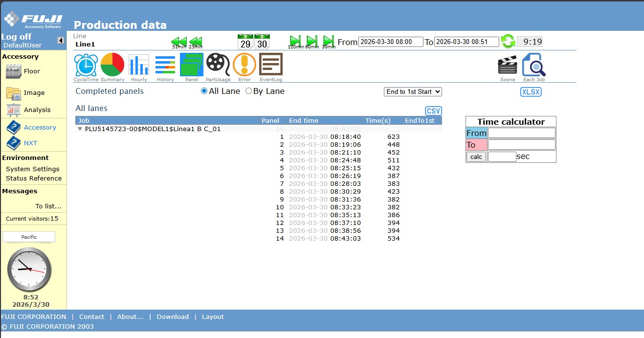Open the End to 1st Start dropdown
This screenshot has width=644, height=338.
413,91
